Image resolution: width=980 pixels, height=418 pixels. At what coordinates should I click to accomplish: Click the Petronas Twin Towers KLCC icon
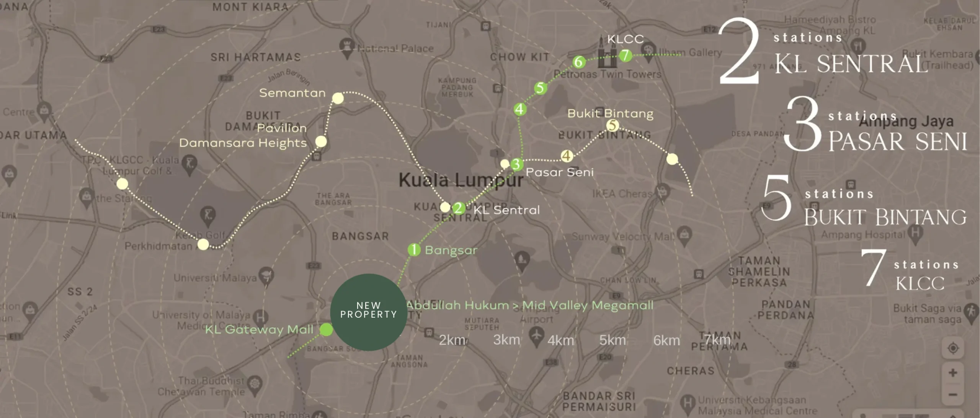[x=607, y=52]
